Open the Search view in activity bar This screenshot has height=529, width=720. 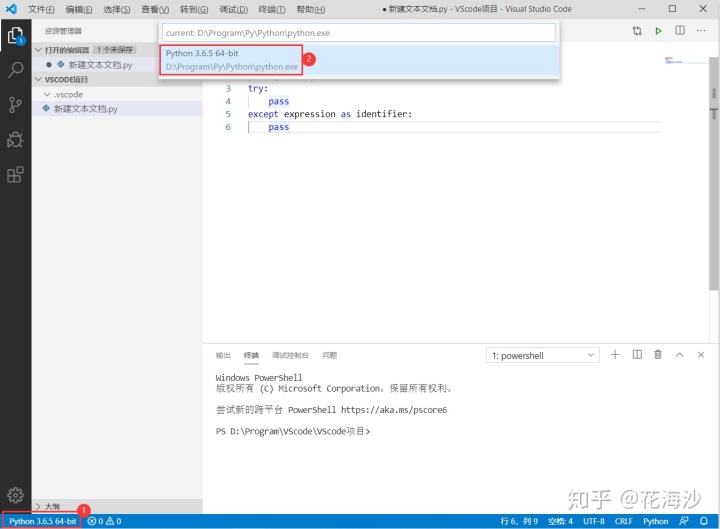(16, 70)
